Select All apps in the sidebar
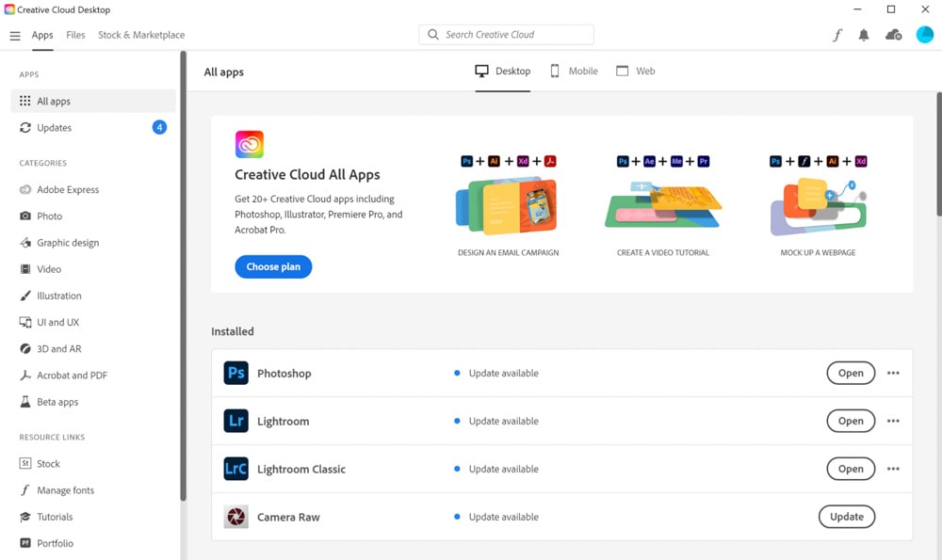Screen dimensions: 942x560 click(93, 101)
